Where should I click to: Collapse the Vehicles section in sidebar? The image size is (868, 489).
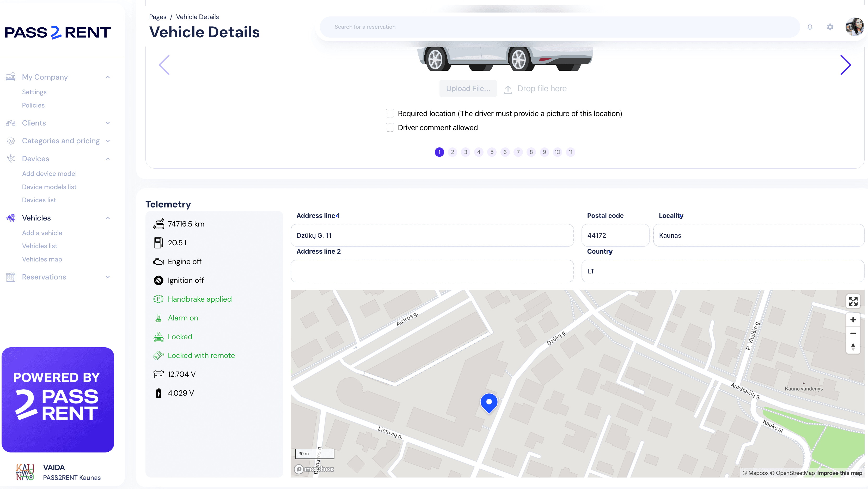107,218
